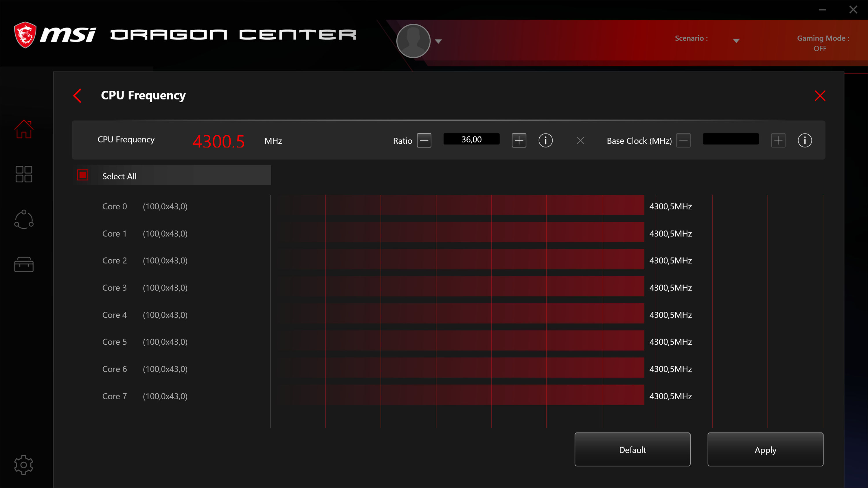
Task: Click the Apply button
Action: tap(765, 449)
